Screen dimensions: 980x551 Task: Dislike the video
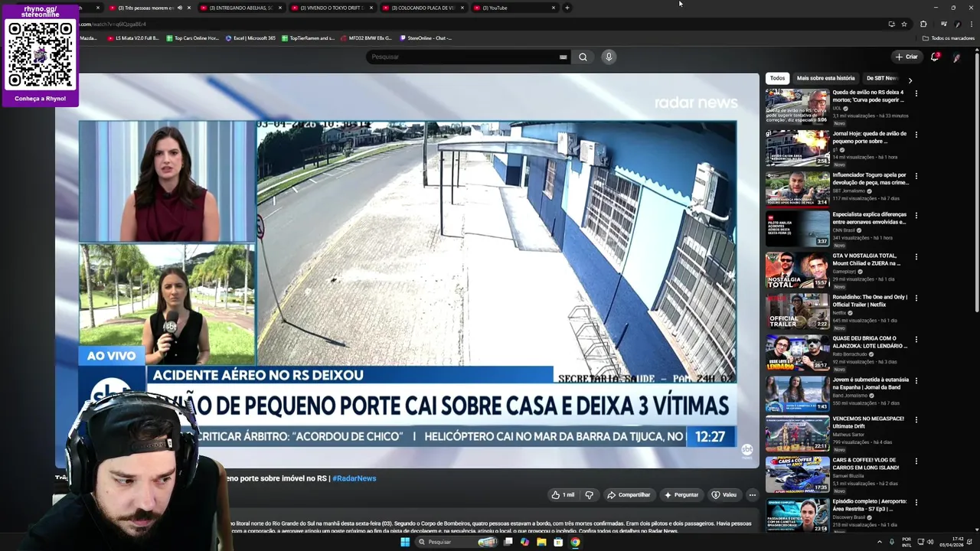click(589, 495)
